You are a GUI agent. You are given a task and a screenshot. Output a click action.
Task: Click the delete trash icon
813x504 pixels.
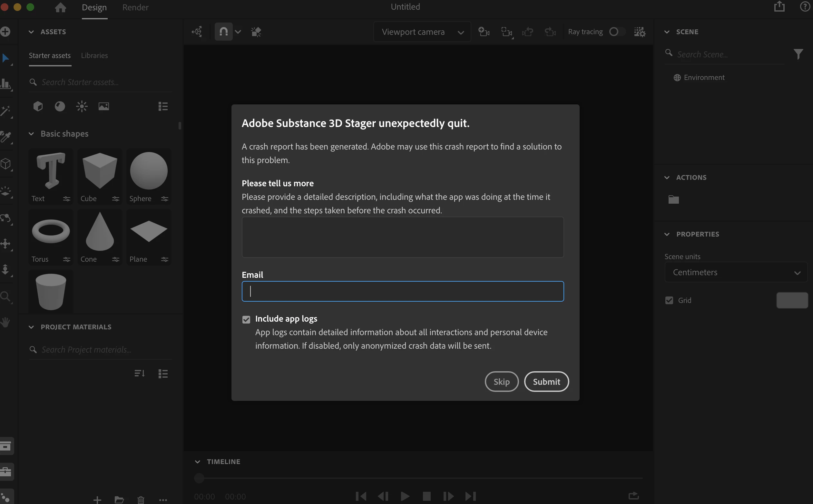pyautogui.click(x=141, y=500)
